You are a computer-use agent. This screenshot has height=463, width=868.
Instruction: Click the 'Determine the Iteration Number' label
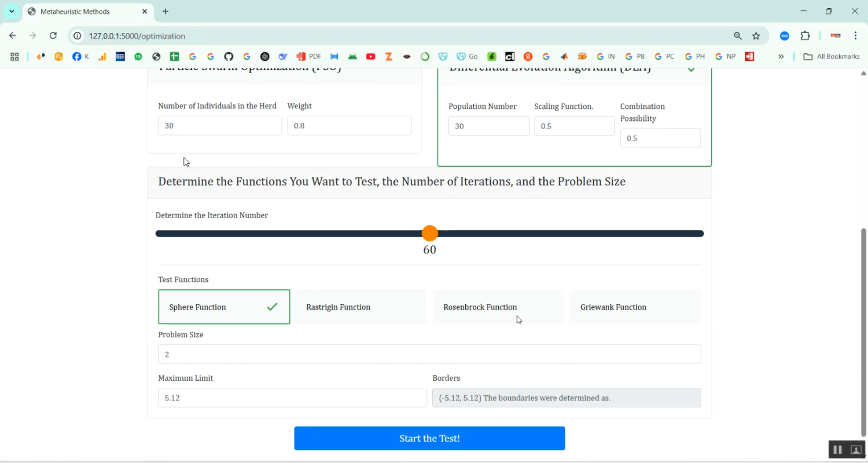click(212, 215)
